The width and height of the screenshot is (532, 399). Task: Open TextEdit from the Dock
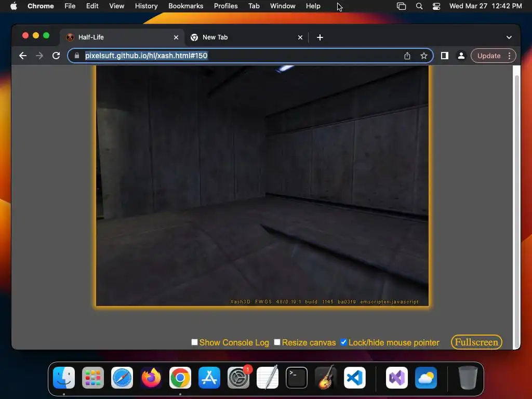point(268,378)
